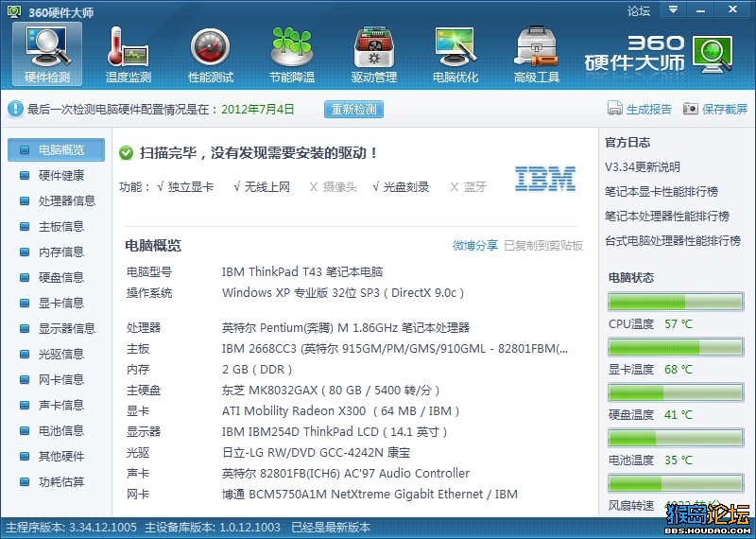Click the CPU温度 progress bar

676,302
